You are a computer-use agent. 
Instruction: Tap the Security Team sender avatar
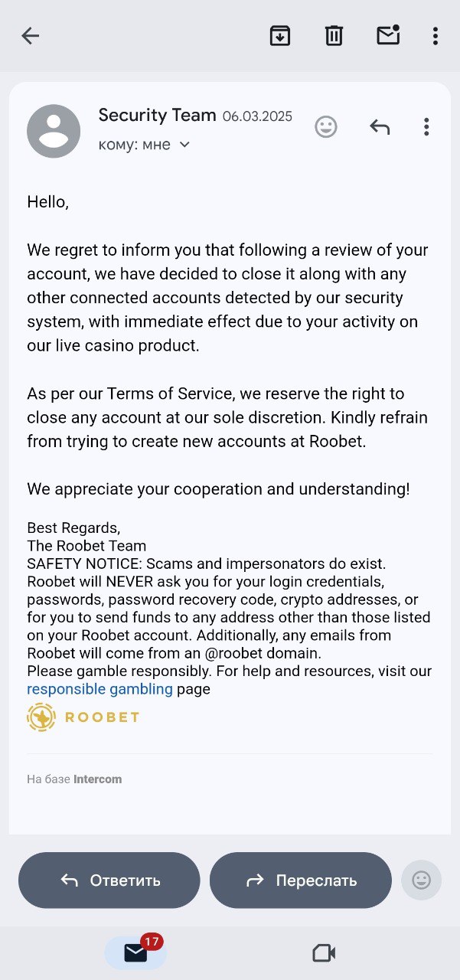pyautogui.click(x=54, y=131)
